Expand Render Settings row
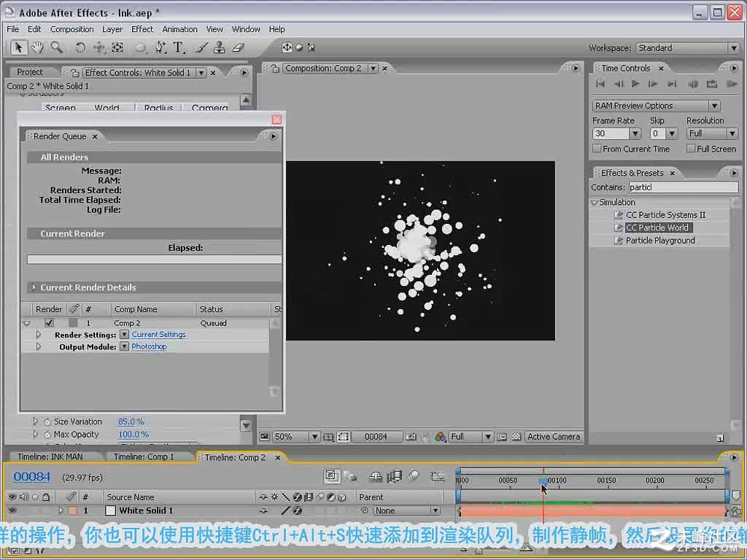This screenshot has height=560, width=747. click(39, 334)
